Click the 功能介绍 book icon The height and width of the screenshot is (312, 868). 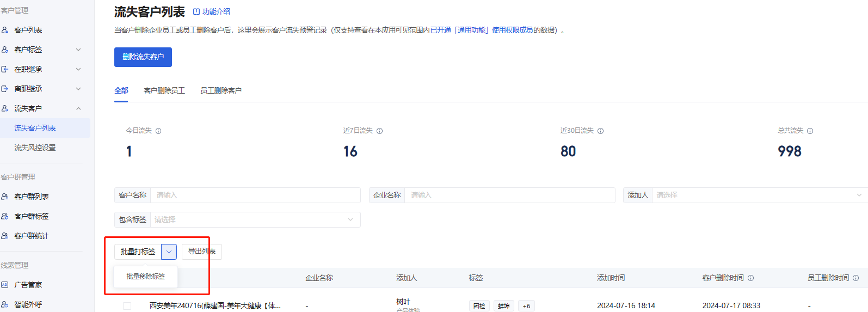tap(196, 11)
